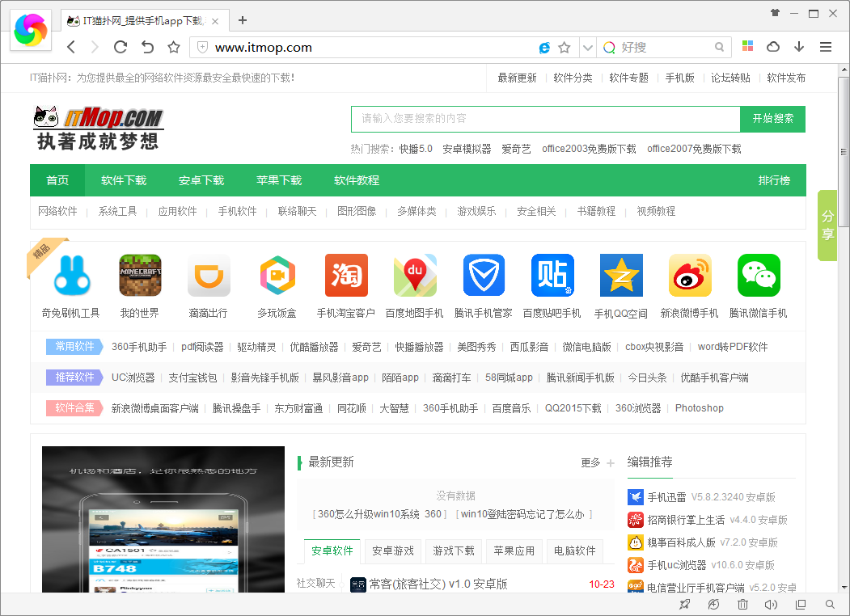This screenshot has width=850, height=616.
Task: Click the favorites star left of address bar
Action: pos(173,47)
